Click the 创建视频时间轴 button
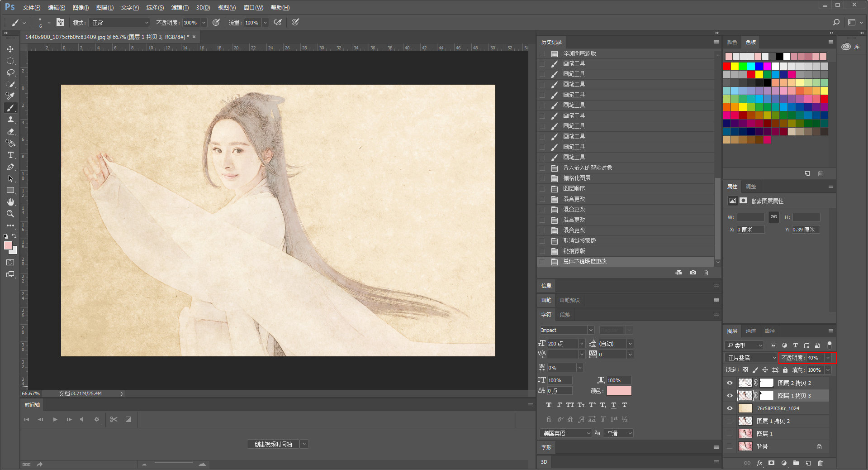Screen dimensions: 868x470 pyautogui.click(x=273, y=444)
